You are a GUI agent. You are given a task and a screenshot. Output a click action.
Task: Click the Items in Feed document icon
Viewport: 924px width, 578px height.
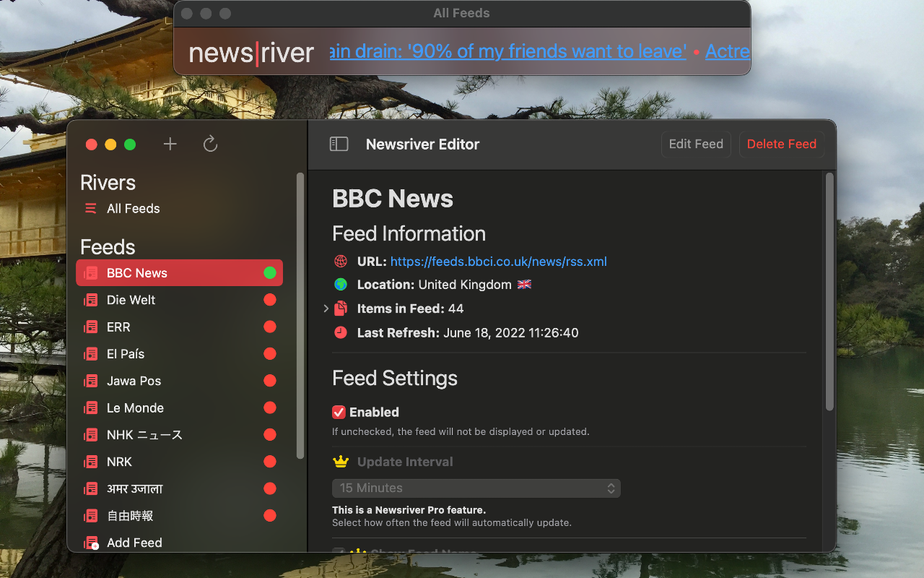pyautogui.click(x=341, y=309)
